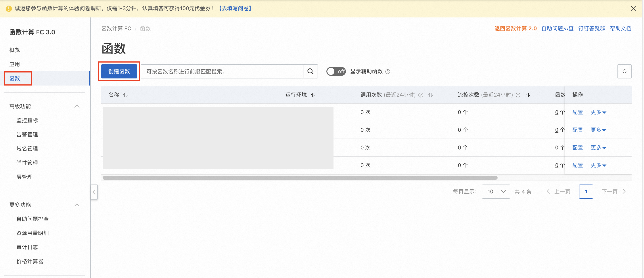Open 层管理 page
Image resolution: width=644 pixels, height=278 pixels.
click(x=24, y=177)
